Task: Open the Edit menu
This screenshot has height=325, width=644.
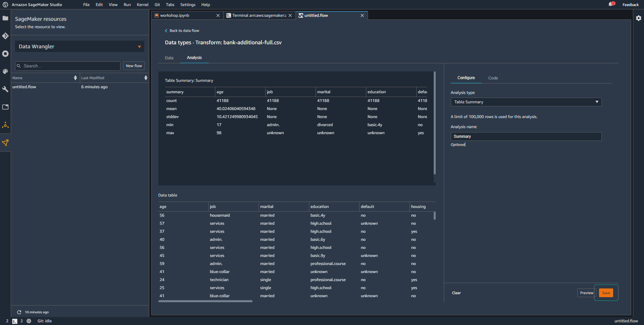Action: click(x=99, y=5)
